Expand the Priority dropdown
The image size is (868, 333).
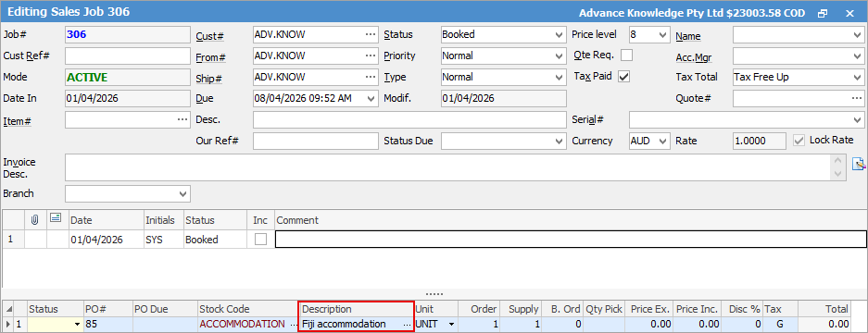[x=560, y=55]
